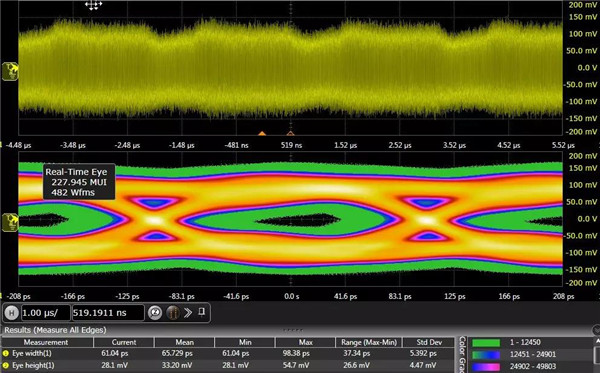This screenshot has width=600, height=373.
Task: Click the round amber marker icon in toolbar
Action: 173,313
